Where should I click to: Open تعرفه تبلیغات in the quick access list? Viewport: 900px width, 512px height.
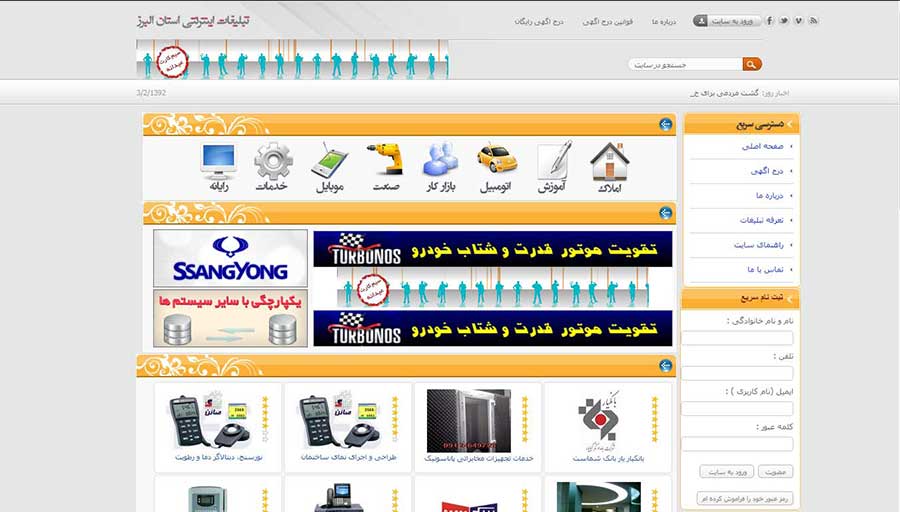click(762, 220)
